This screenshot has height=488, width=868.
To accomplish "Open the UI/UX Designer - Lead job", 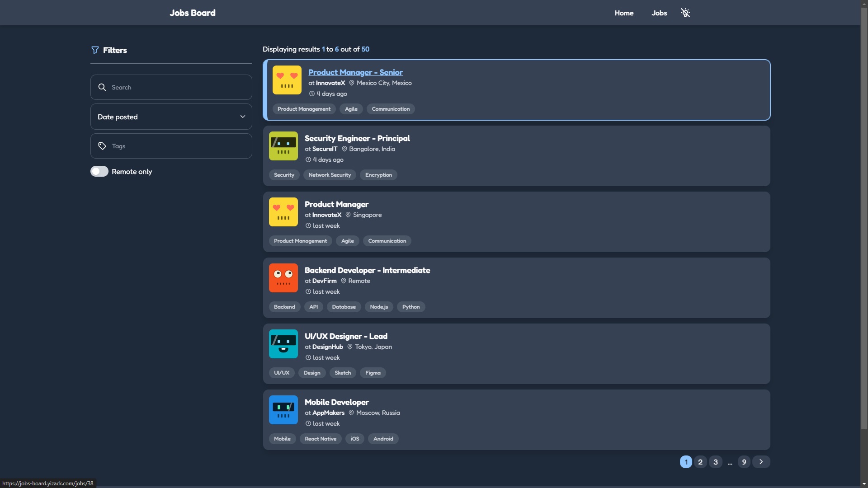I will click(x=346, y=336).
